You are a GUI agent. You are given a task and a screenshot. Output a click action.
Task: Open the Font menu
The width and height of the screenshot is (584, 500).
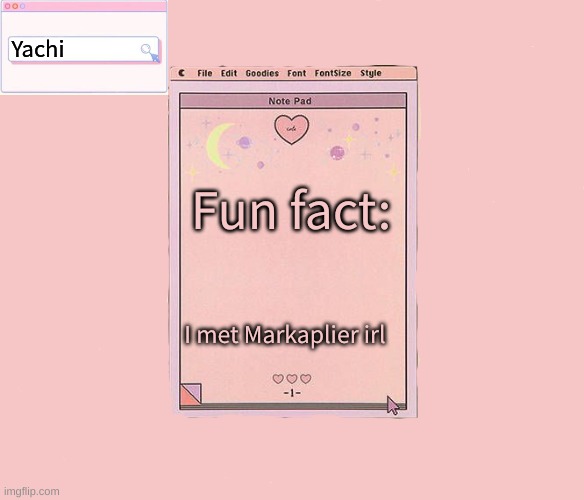[296, 73]
